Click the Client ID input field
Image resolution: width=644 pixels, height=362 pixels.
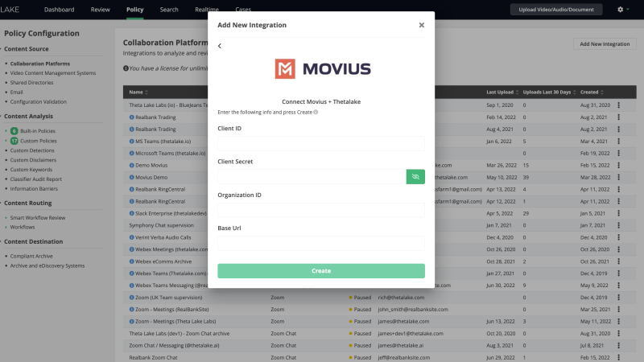(x=321, y=144)
